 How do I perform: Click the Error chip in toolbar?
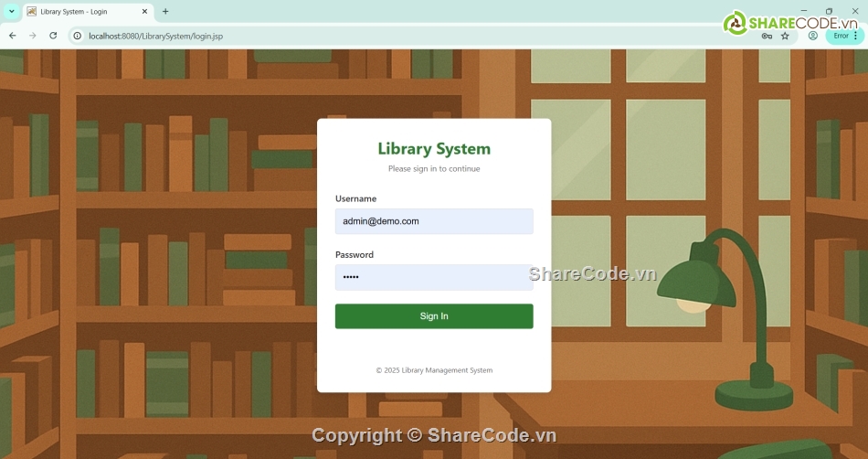[x=841, y=36]
